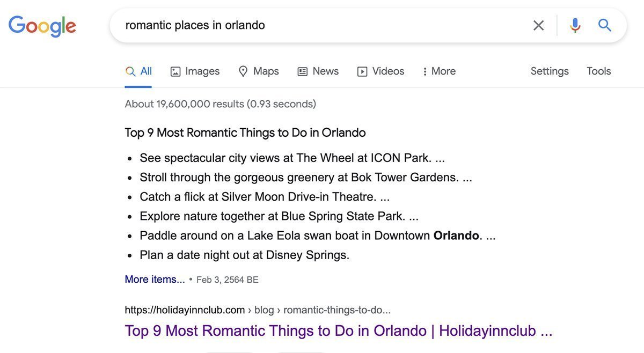Click the bullet about Blue Spring State Park
This screenshot has height=353, width=644.
click(x=279, y=216)
